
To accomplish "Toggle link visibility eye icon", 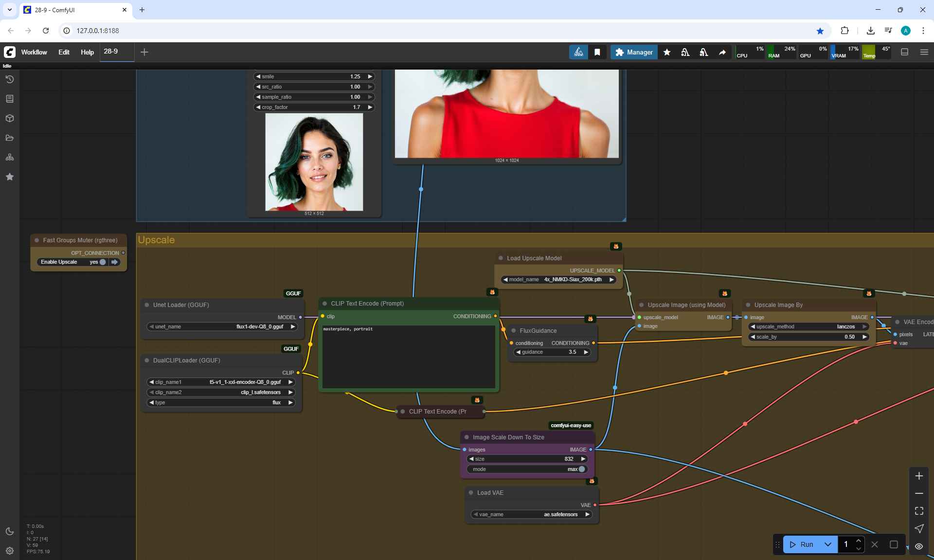I will coord(919,546).
